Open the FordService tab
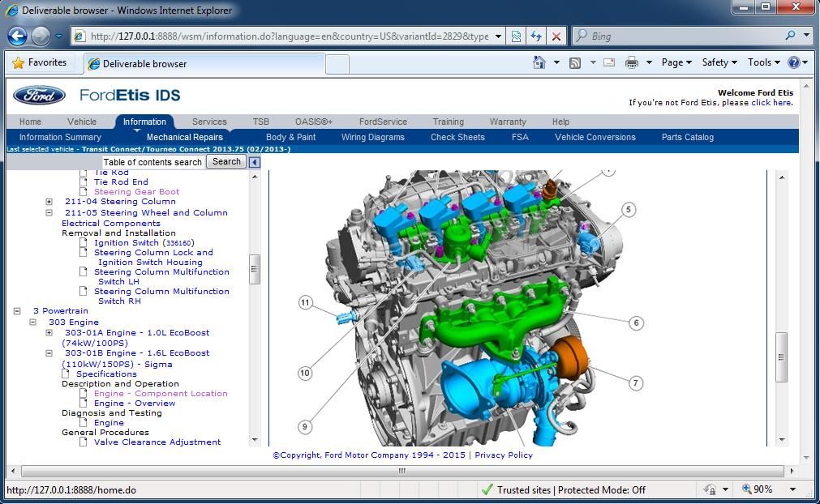820x504 pixels. click(383, 122)
